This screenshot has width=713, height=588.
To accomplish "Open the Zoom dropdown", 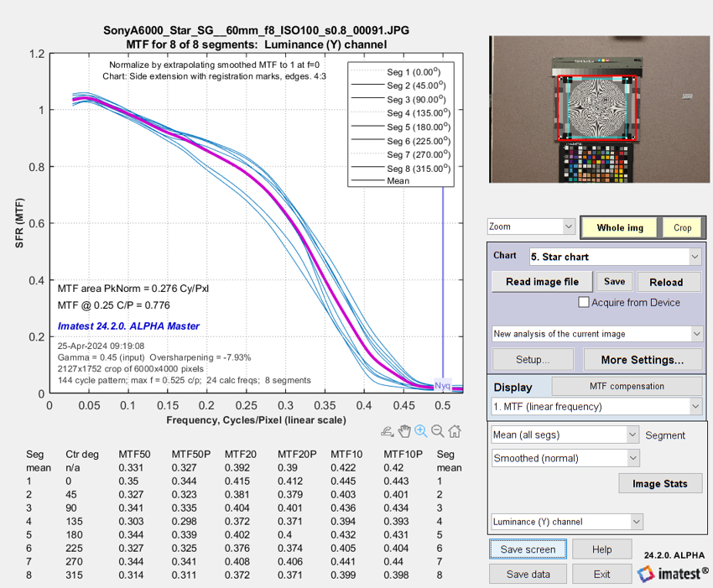I will click(531, 226).
